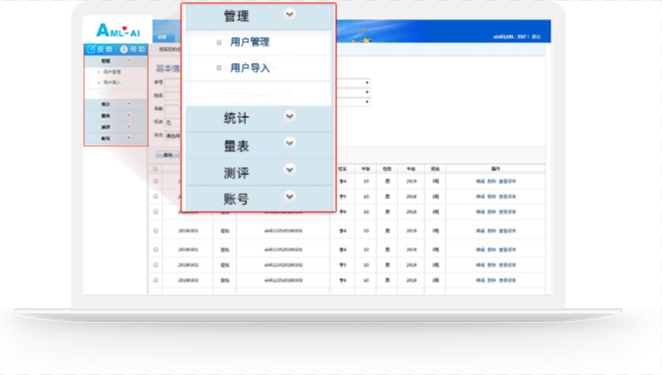
Task: Click the aiel123520190302 account cell
Action: pyautogui.click(x=283, y=265)
